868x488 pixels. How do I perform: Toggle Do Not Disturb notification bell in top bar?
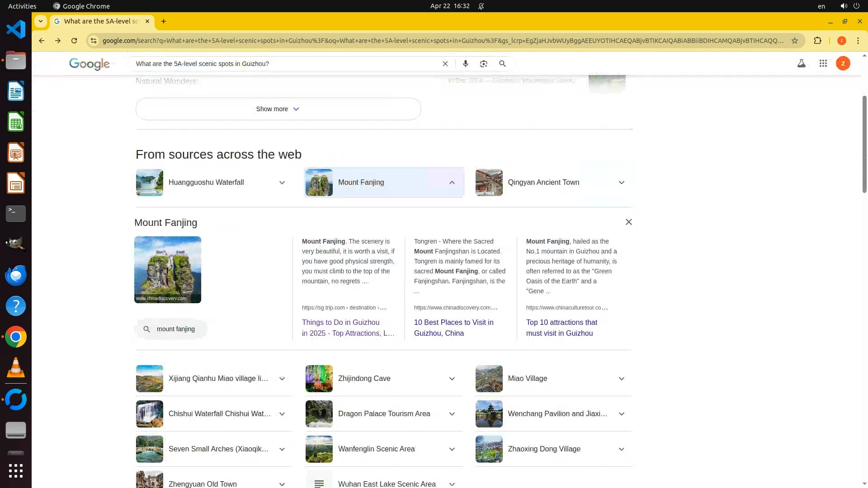tap(481, 6)
